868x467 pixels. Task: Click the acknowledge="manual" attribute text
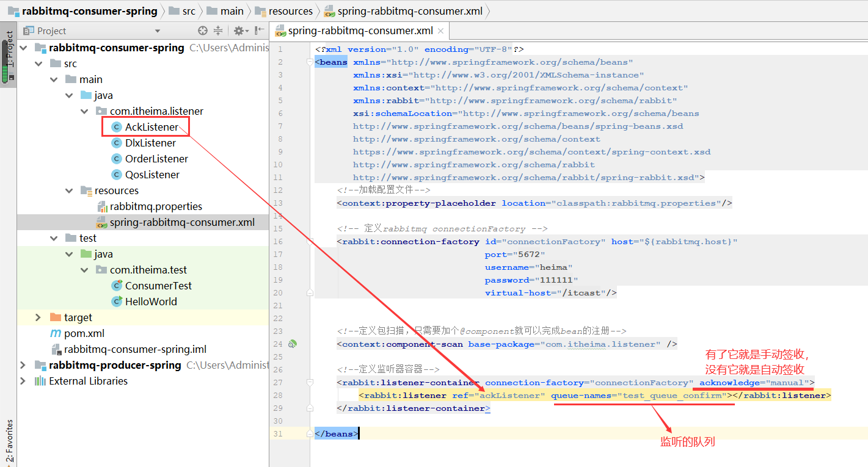click(753, 383)
